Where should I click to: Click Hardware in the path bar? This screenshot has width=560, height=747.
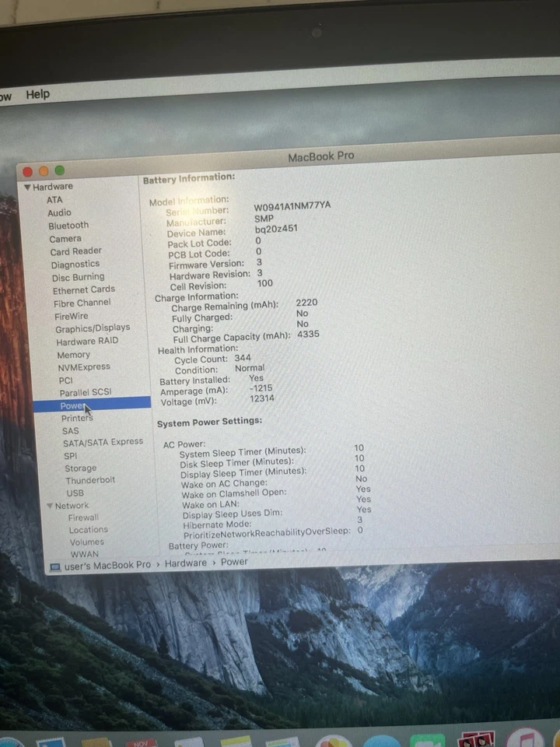(x=186, y=563)
